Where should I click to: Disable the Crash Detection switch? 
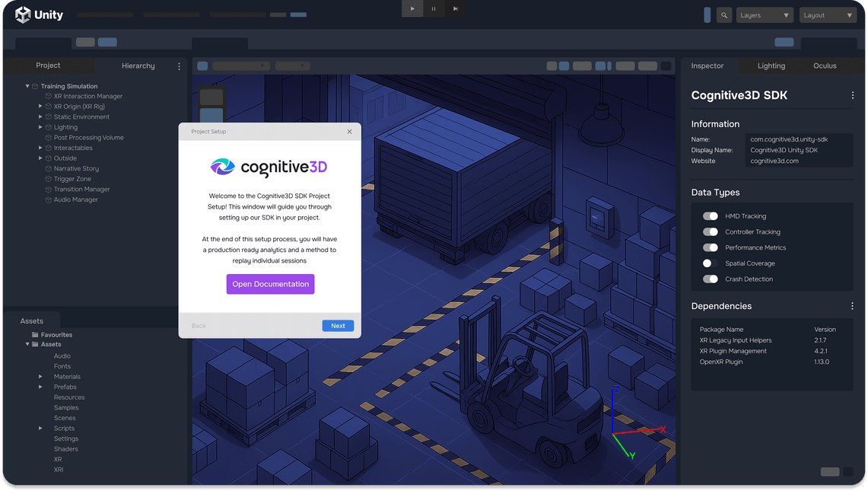pyautogui.click(x=710, y=279)
